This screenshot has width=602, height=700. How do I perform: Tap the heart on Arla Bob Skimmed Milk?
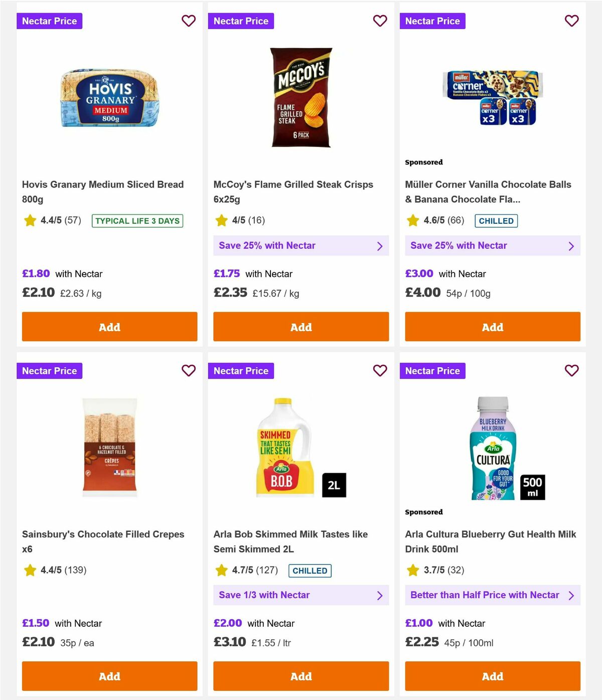pyautogui.click(x=380, y=370)
